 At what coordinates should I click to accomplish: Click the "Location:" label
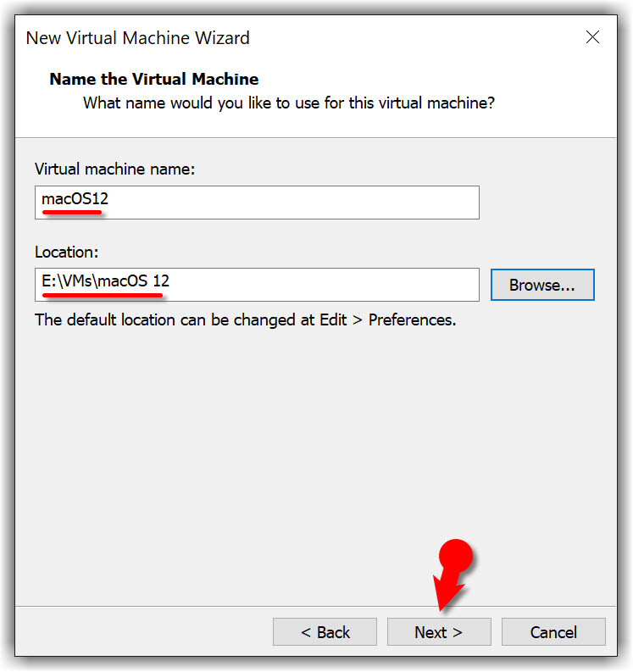click(x=67, y=252)
